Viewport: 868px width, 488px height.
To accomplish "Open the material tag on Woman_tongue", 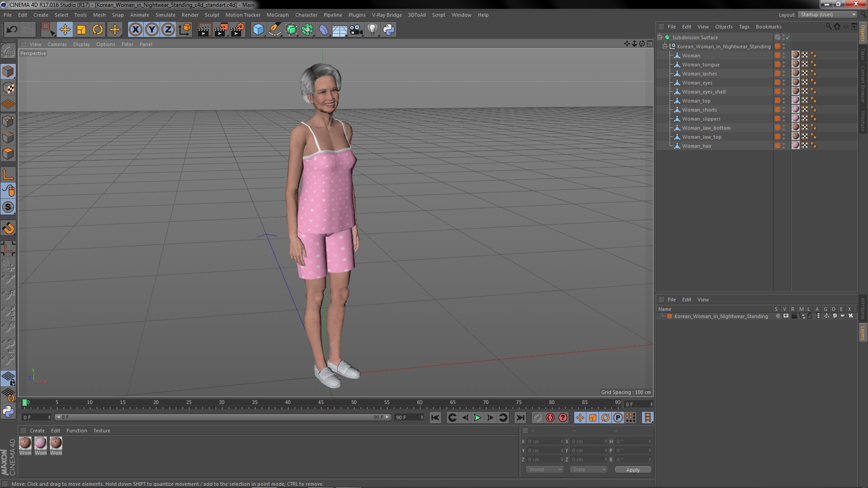I will [x=796, y=64].
